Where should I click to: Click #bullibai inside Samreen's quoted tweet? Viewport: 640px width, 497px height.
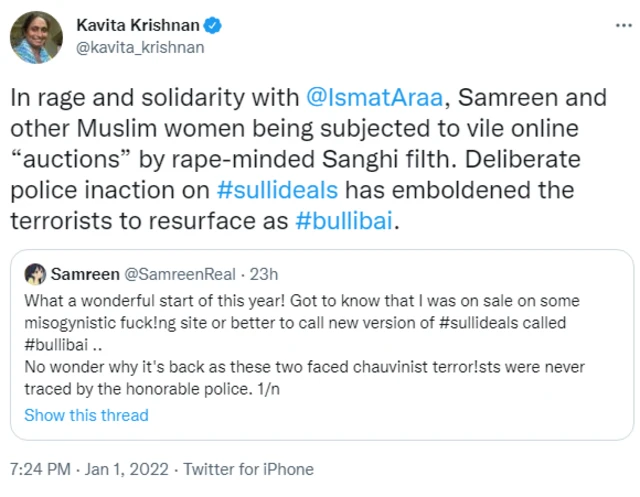pos(57,341)
